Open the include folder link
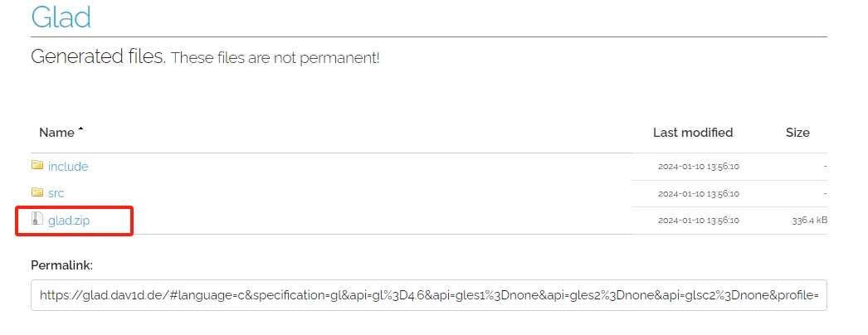868x335 pixels. [68, 167]
